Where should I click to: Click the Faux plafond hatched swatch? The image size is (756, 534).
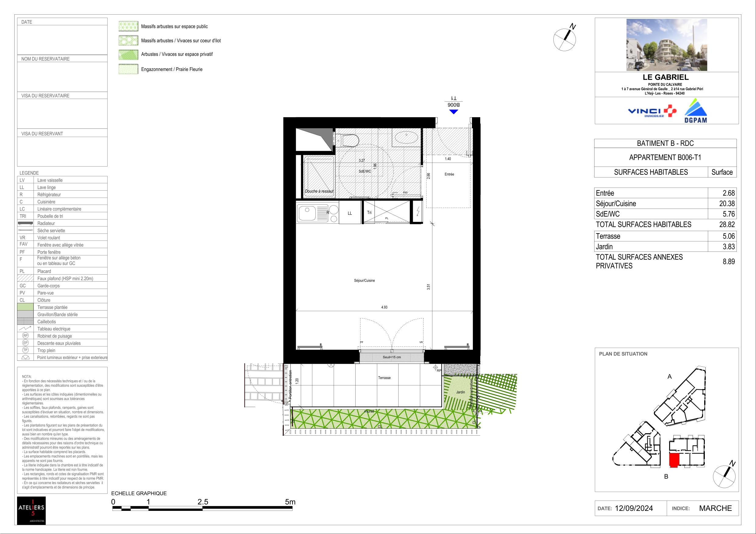tap(25, 278)
